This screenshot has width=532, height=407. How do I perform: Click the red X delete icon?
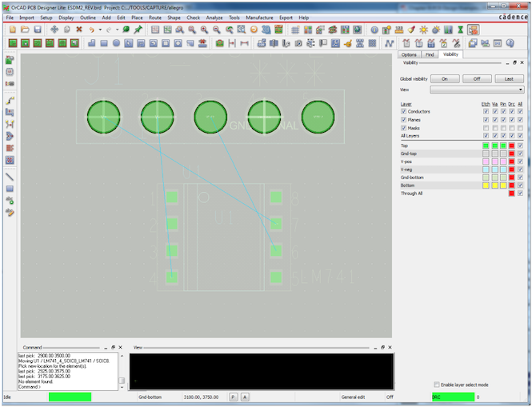tap(79, 30)
